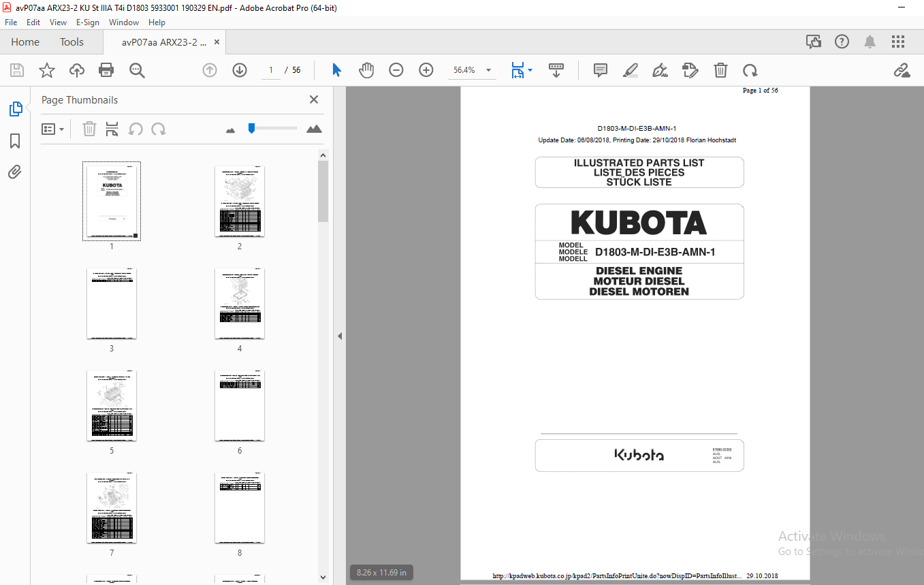View notifications bell
The height and width of the screenshot is (585, 924).
(x=870, y=42)
